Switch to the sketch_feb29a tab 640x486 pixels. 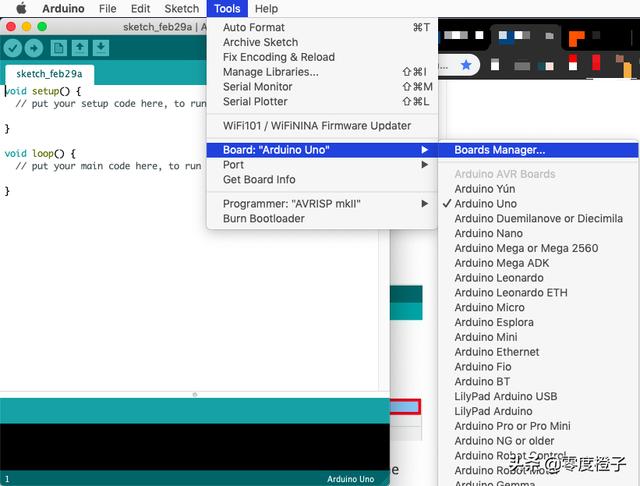49,74
